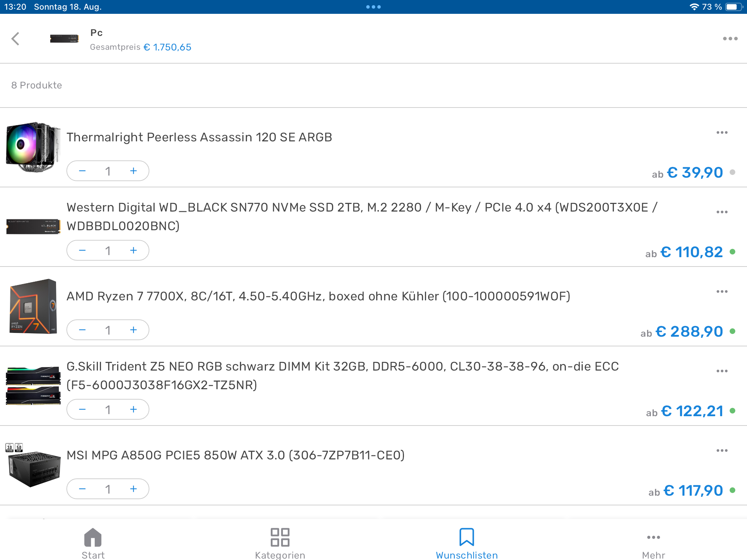This screenshot has height=560, width=747.
Task: Decrease quantity of AMD Ryzen 7 7700X
Action: click(x=82, y=330)
